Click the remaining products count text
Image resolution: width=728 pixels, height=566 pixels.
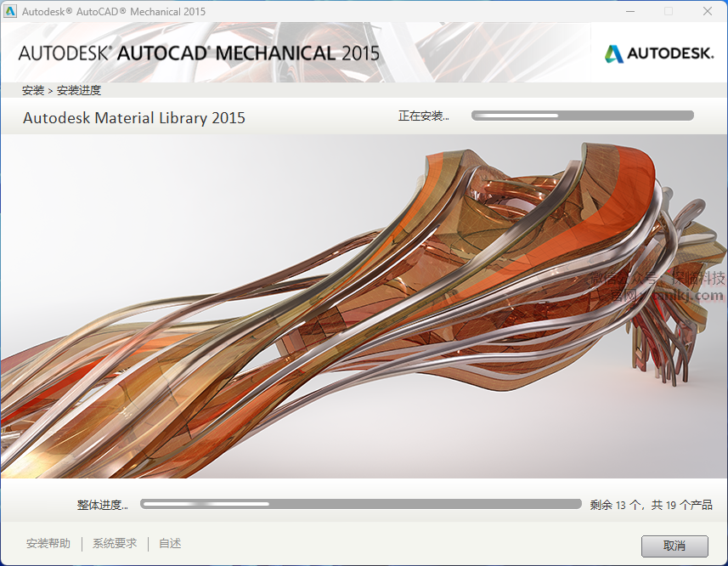(651, 505)
